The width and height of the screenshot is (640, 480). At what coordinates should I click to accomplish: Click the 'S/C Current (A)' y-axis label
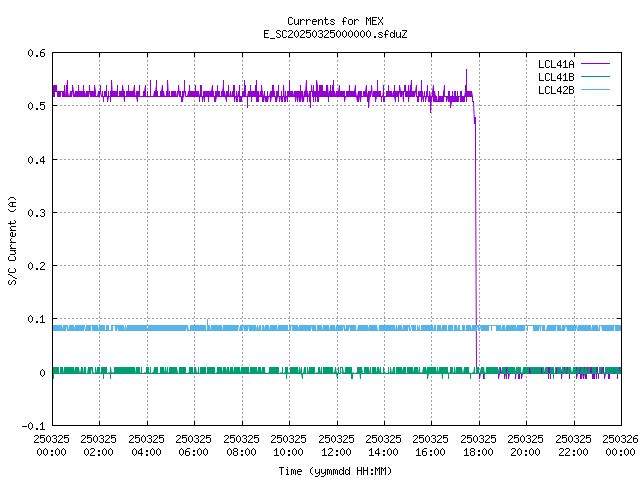click(x=13, y=240)
